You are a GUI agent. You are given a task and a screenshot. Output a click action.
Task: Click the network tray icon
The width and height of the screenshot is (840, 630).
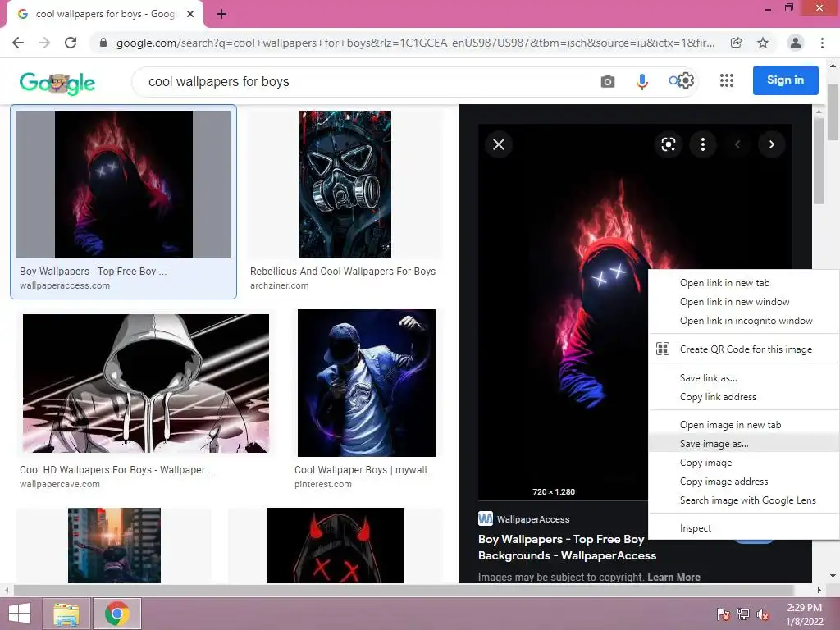tap(743, 614)
